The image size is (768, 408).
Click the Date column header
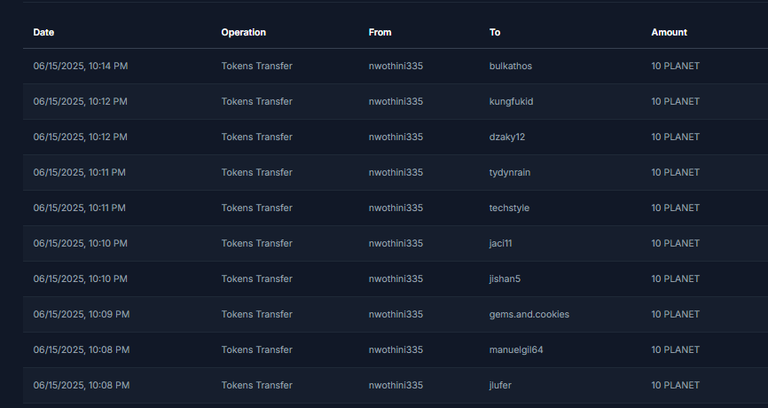44,32
